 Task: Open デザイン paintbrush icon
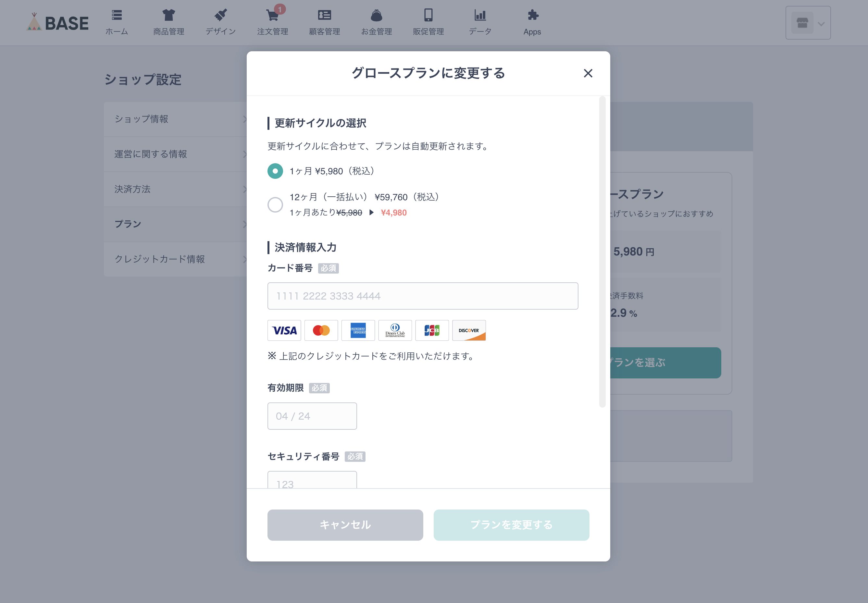[x=221, y=15]
